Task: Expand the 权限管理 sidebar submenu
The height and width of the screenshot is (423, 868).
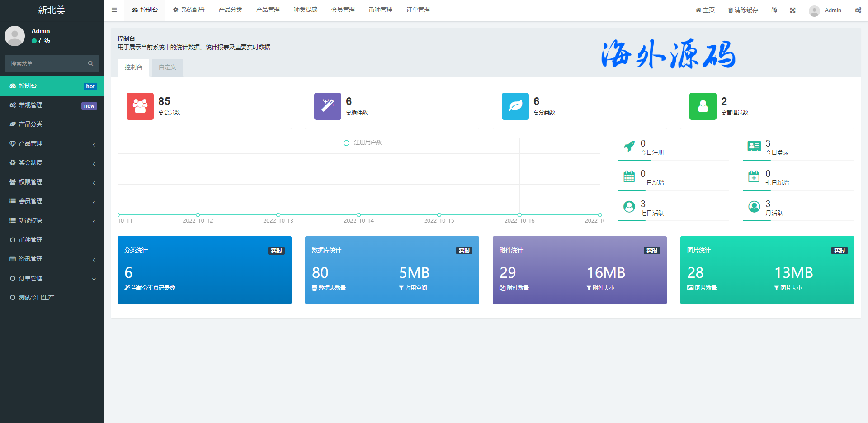Action: coord(52,182)
